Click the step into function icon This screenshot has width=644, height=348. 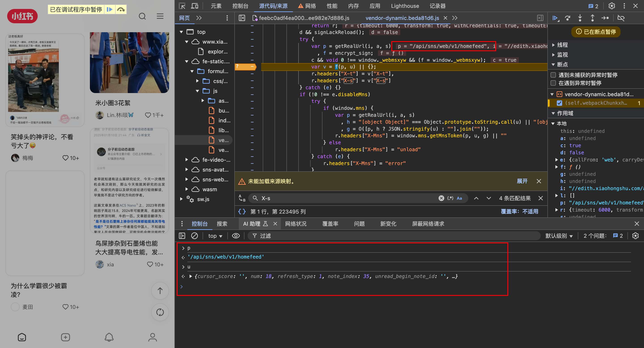(580, 18)
